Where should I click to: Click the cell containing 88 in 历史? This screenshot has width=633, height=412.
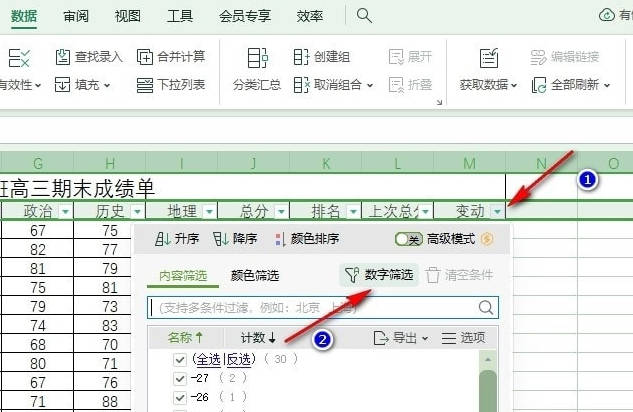[x=109, y=402]
